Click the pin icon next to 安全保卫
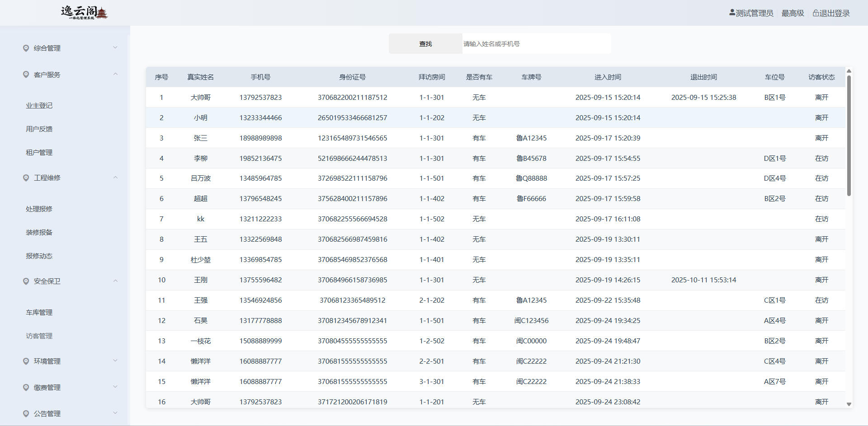Image resolution: width=868 pixels, height=426 pixels. (x=26, y=281)
